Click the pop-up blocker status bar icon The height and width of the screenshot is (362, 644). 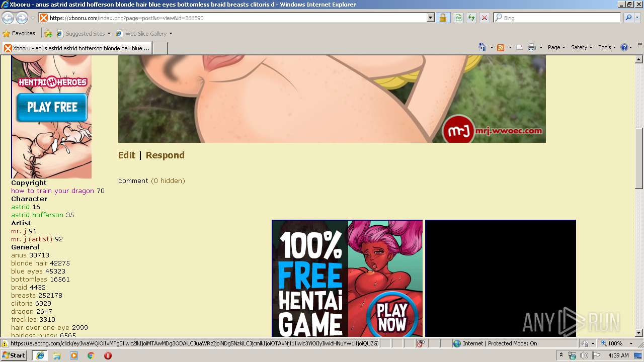tap(421, 343)
